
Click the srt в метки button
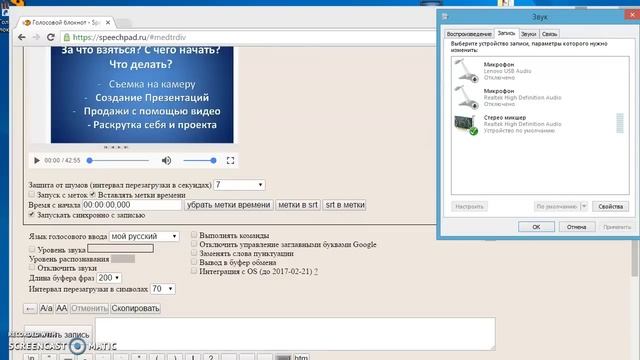coord(345,205)
